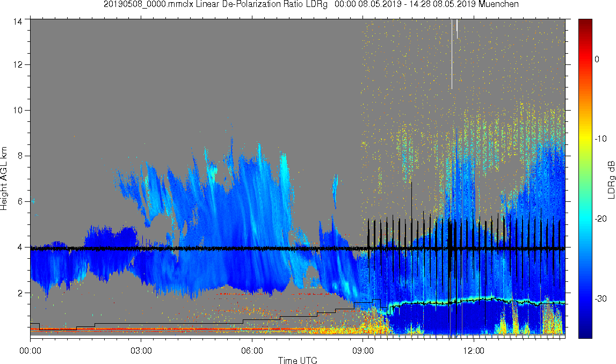Click the colorbar value label 0
This screenshot has height=364, width=616.
point(597,59)
